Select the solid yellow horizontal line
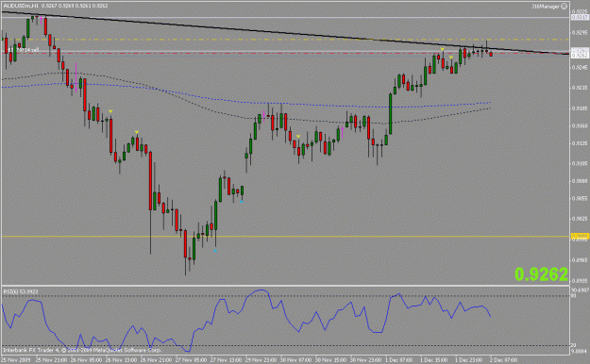Screen dimensions: 590x364 pyautogui.click(x=285, y=236)
